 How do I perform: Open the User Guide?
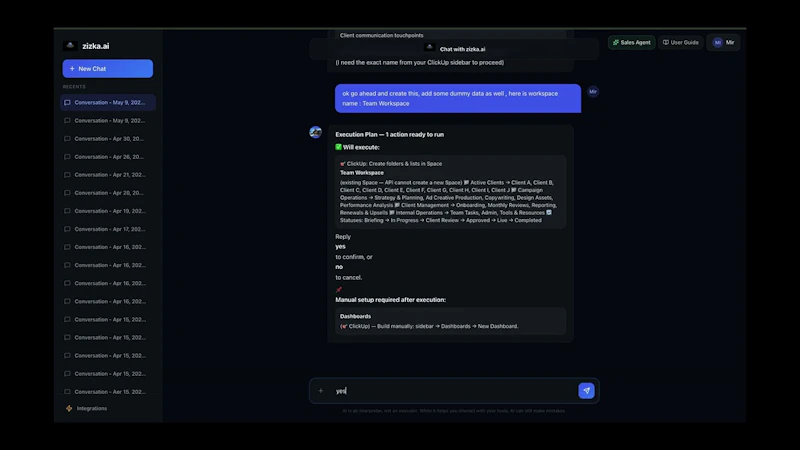coord(681,42)
